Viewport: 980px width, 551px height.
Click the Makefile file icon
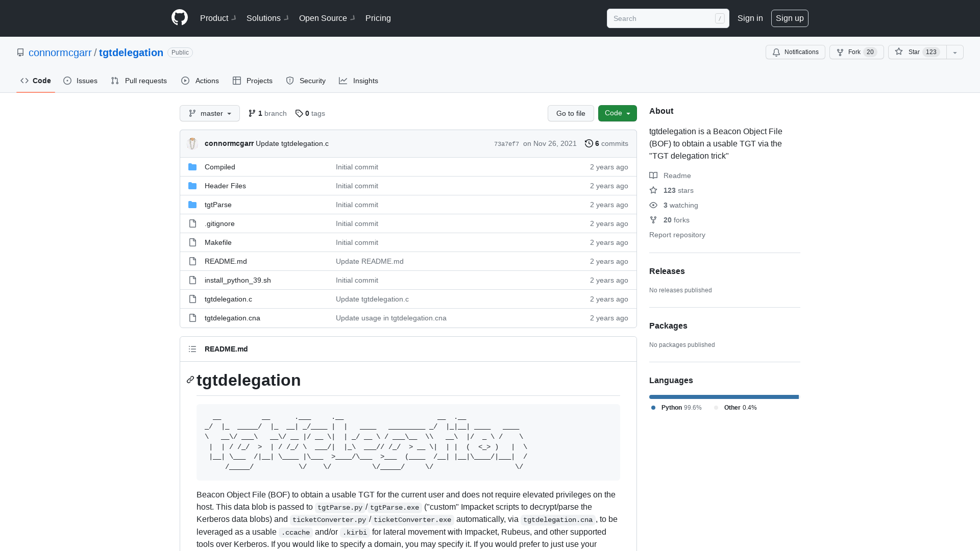pos(192,242)
